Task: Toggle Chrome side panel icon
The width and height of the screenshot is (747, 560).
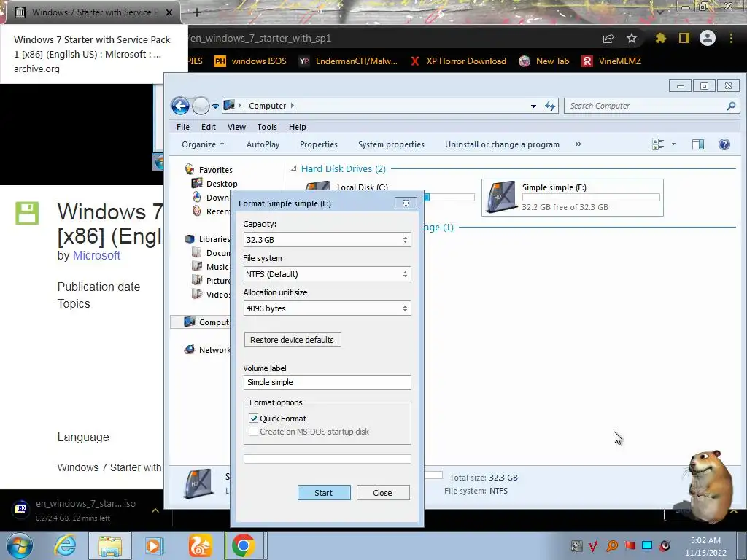Action: coord(684,38)
